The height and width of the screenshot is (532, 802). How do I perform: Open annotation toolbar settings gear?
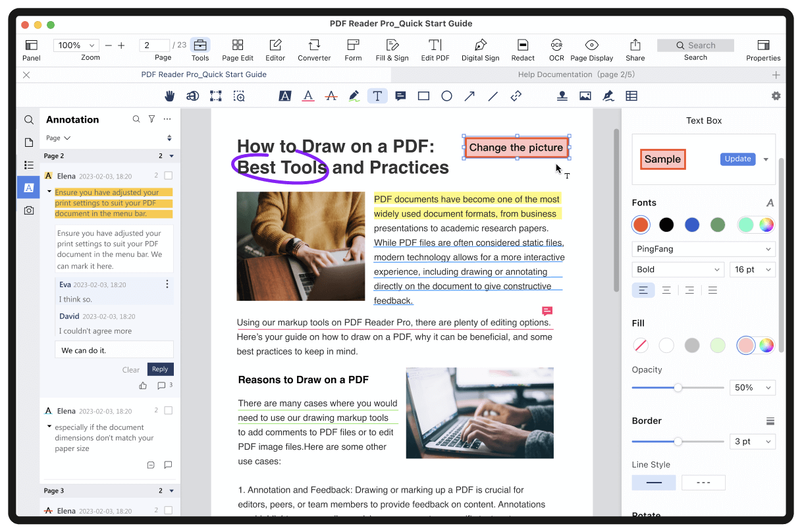pos(776,96)
